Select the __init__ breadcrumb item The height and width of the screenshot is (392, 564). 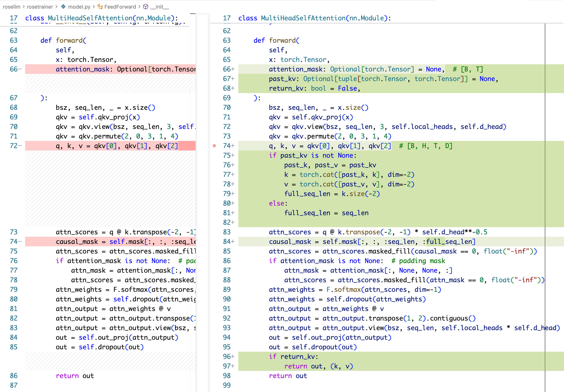pyautogui.click(x=159, y=7)
